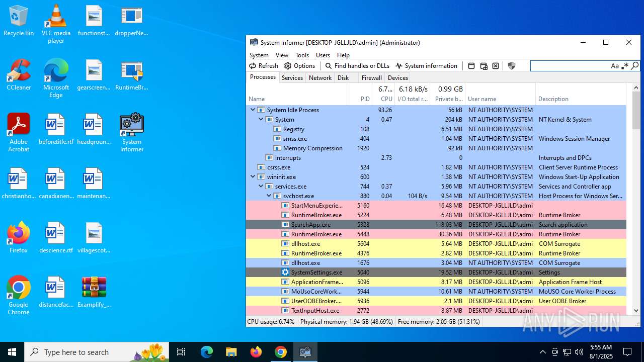Open Firefox desktop icon
The height and width of the screenshot is (362, 644).
click(19, 238)
